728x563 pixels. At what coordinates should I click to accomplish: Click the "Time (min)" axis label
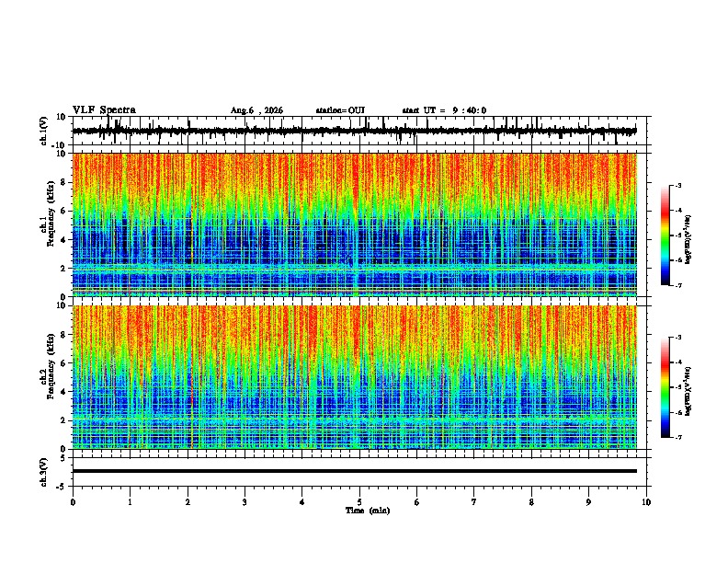(x=368, y=511)
